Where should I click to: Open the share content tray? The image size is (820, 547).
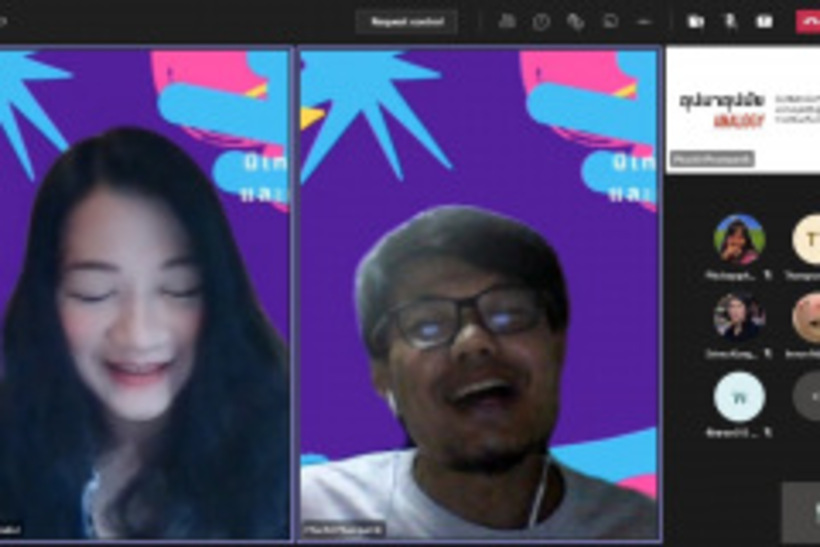tap(764, 21)
